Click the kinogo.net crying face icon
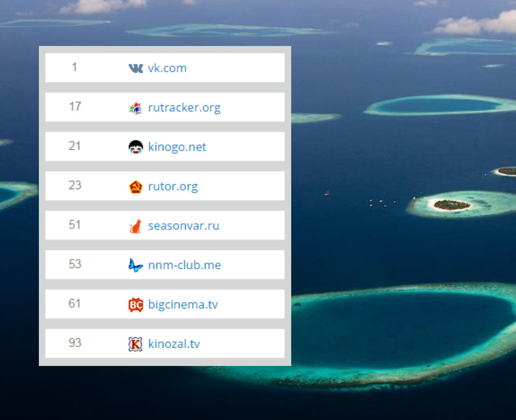Viewport: 516px width, 420px height. [136, 147]
